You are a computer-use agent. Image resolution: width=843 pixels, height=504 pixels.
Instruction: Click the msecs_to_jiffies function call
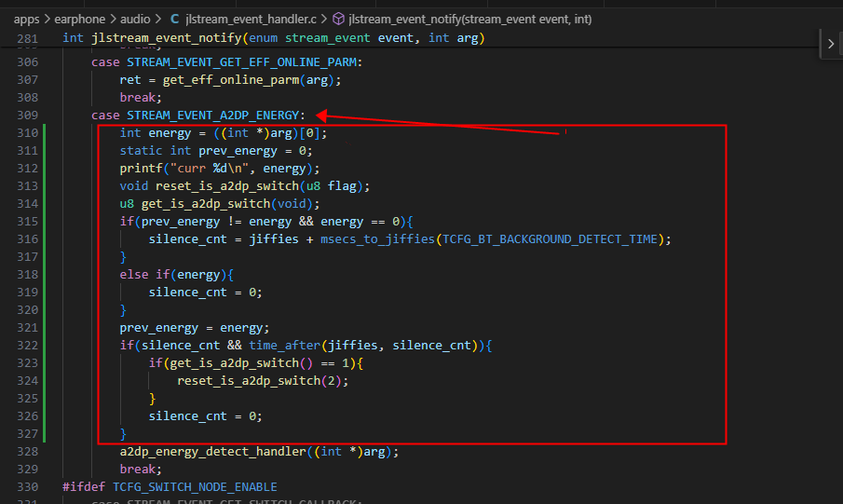[x=377, y=238]
